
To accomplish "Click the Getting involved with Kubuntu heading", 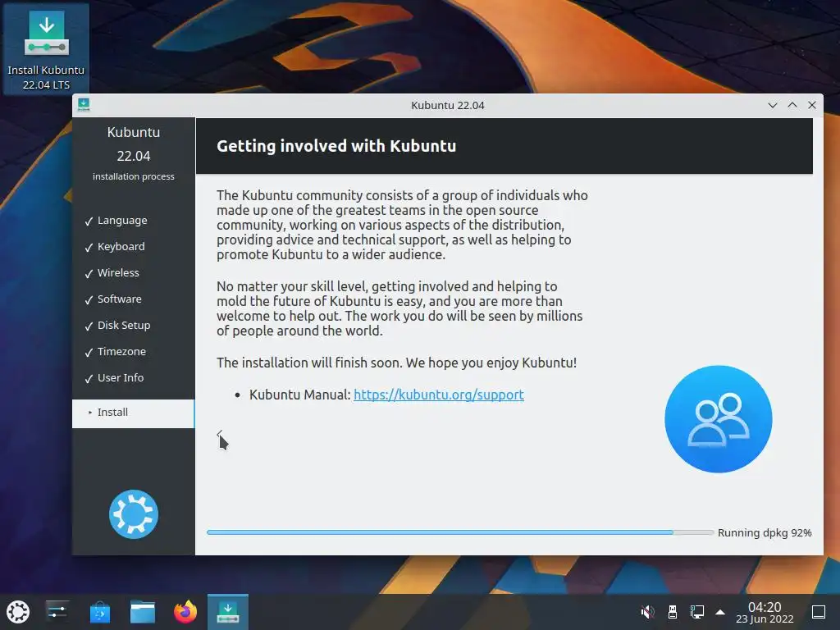I will tap(336, 146).
